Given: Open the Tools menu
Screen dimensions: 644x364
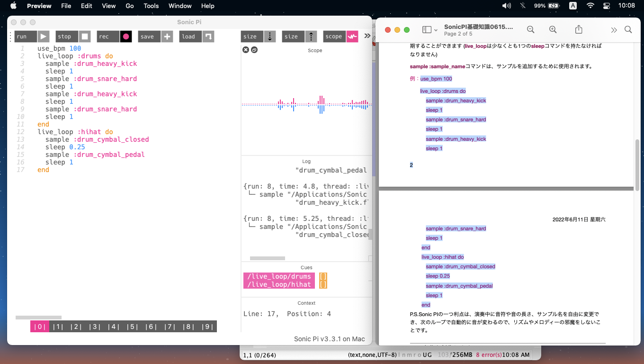Looking at the screenshot, I should click(x=151, y=6).
